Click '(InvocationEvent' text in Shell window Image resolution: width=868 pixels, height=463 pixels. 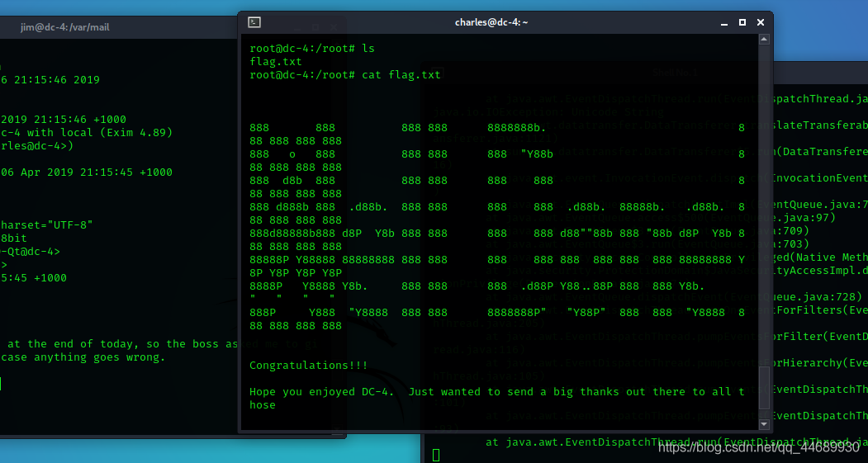point(821,177)
